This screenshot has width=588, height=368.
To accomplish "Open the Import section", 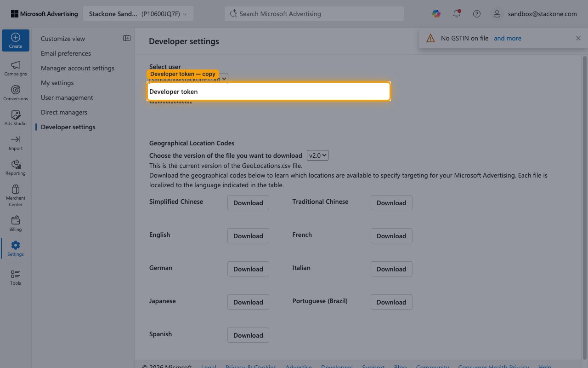I will (16, 143).
